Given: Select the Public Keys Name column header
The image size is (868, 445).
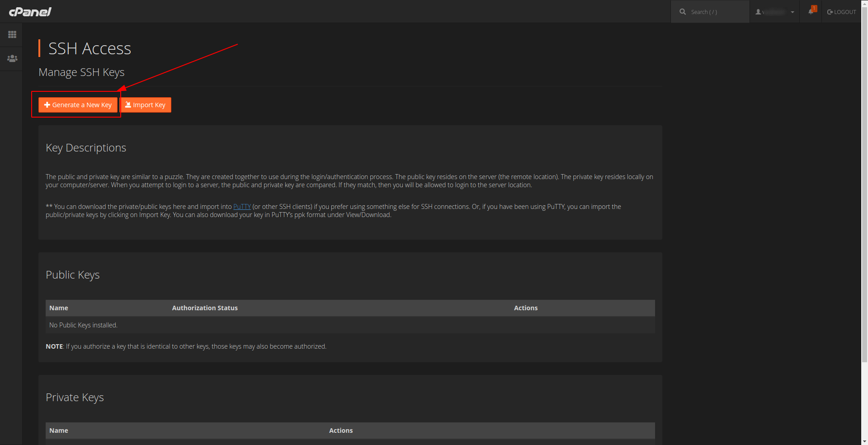Looking at the screenshot, I should [x=59, y=308].
